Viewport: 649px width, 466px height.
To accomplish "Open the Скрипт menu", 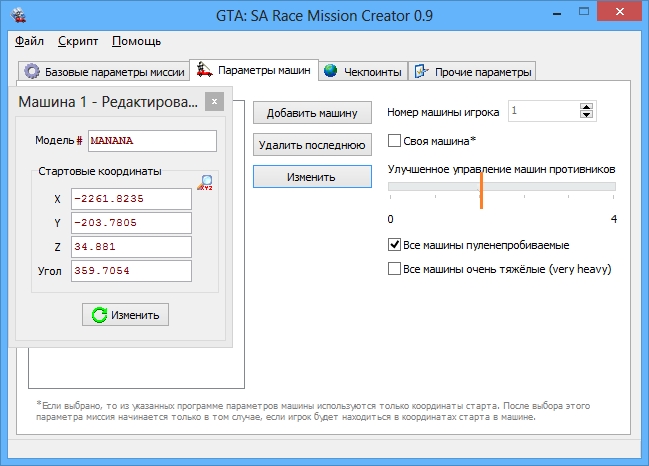I will [78, 41].
